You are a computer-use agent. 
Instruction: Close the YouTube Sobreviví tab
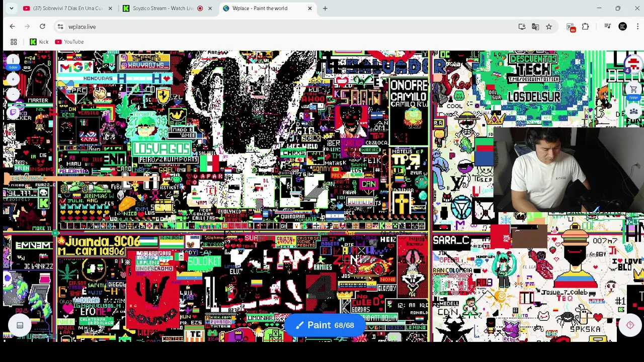click(110, 9)
